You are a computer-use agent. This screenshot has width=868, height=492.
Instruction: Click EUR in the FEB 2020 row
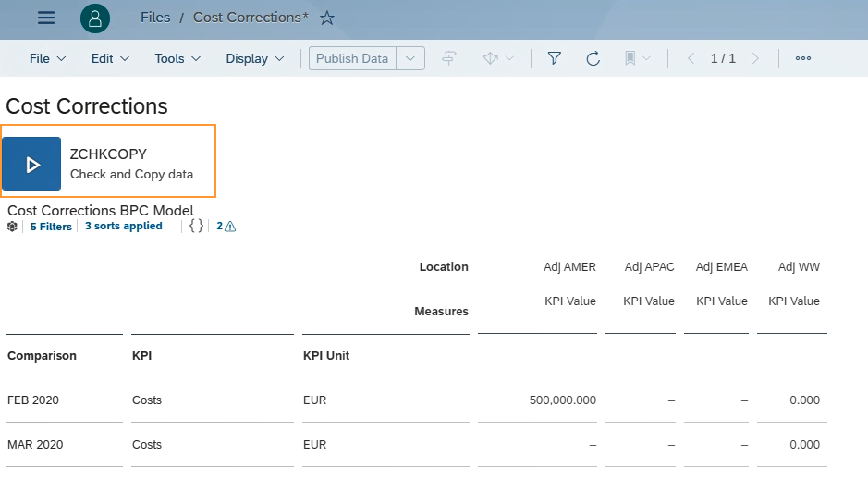tap(314, 400)
